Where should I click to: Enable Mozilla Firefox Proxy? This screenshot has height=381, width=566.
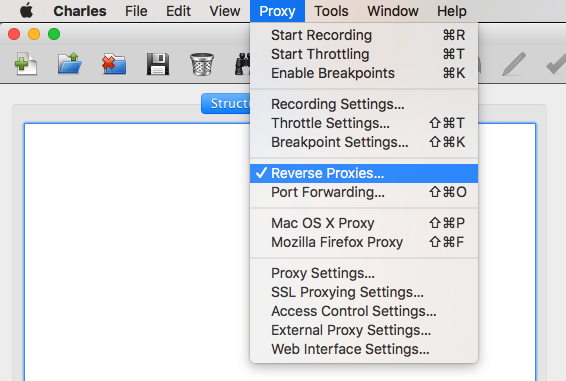pos(364,242)
